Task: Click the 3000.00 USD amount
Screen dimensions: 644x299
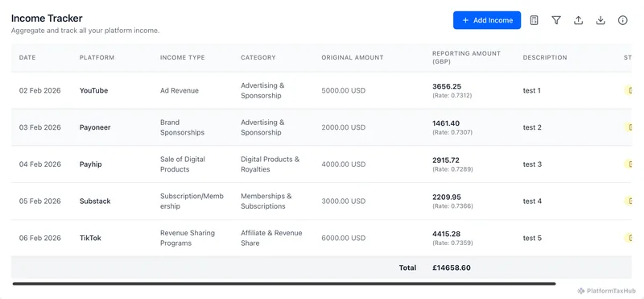Action: [344, 201]
